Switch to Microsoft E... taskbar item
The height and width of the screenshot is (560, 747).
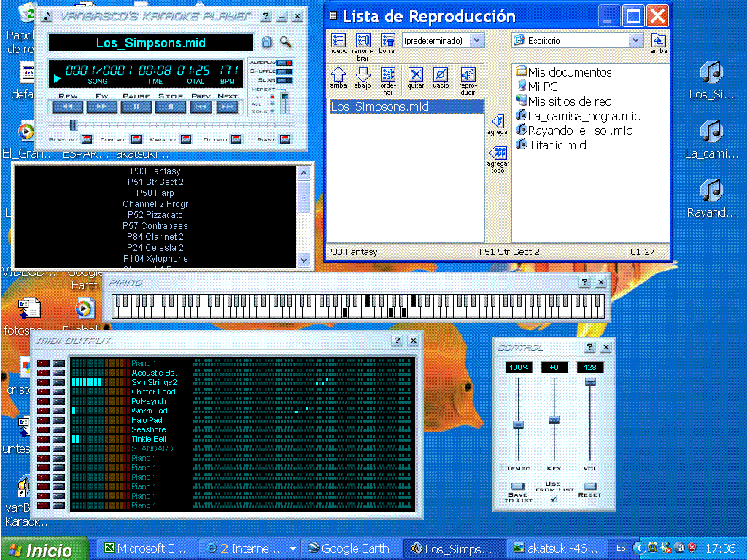click(x=145, y=548)
